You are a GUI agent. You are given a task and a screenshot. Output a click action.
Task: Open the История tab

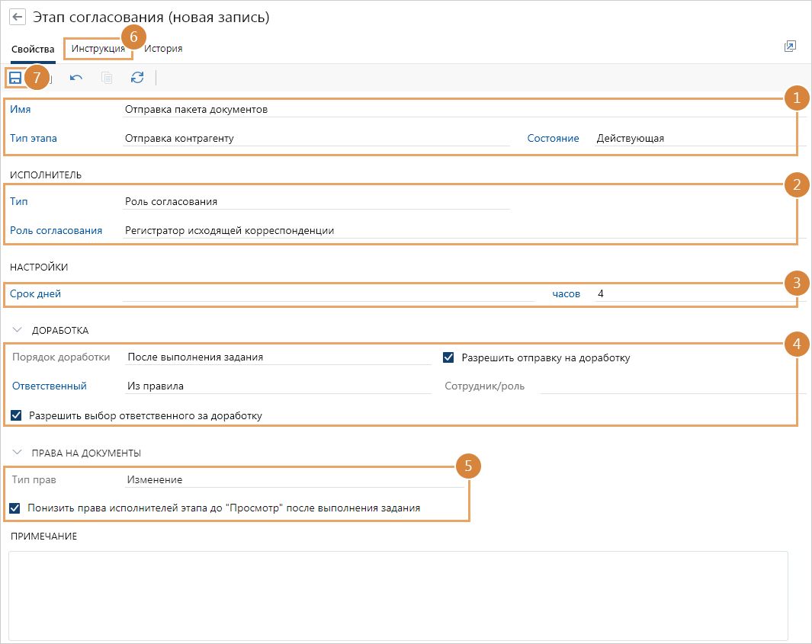click(163, 49)
